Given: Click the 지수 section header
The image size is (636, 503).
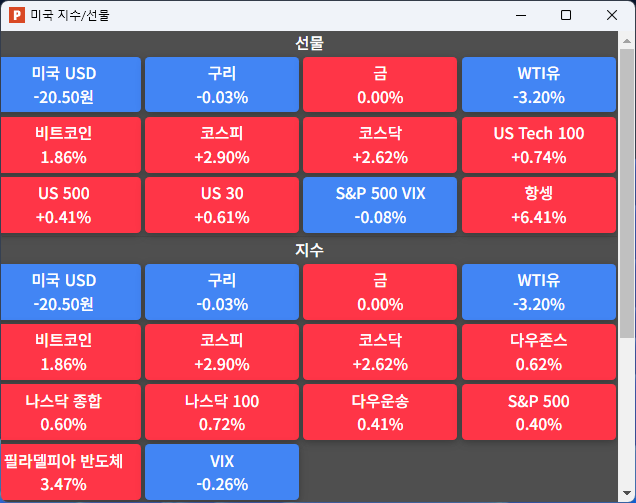Looking at the screenshot, I should [x=309, y=250].
